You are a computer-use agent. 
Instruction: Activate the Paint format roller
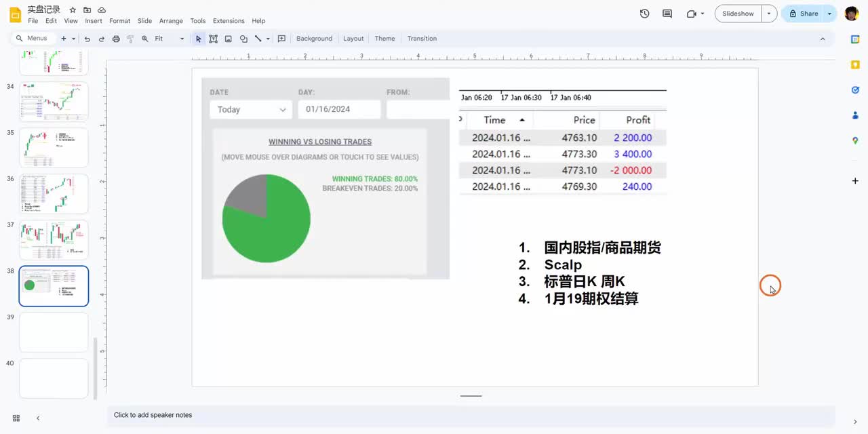tap(130, 39)
